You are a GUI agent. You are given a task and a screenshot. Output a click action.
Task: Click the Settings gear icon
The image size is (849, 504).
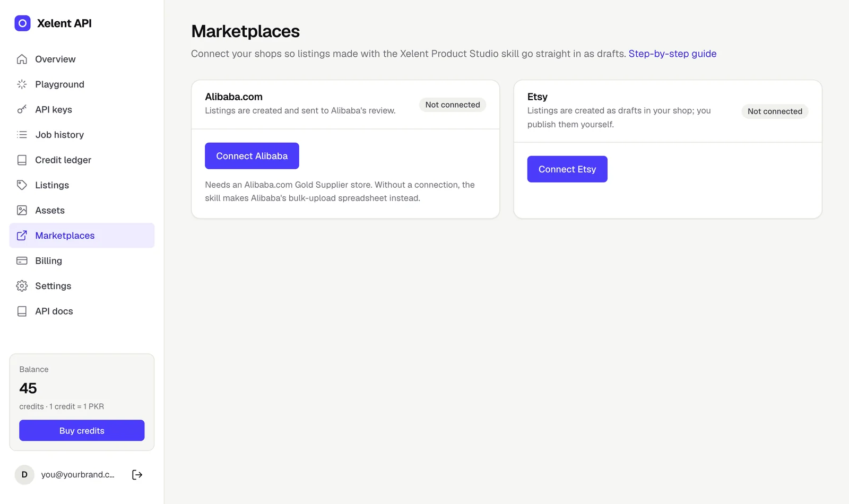pos(22,286)
